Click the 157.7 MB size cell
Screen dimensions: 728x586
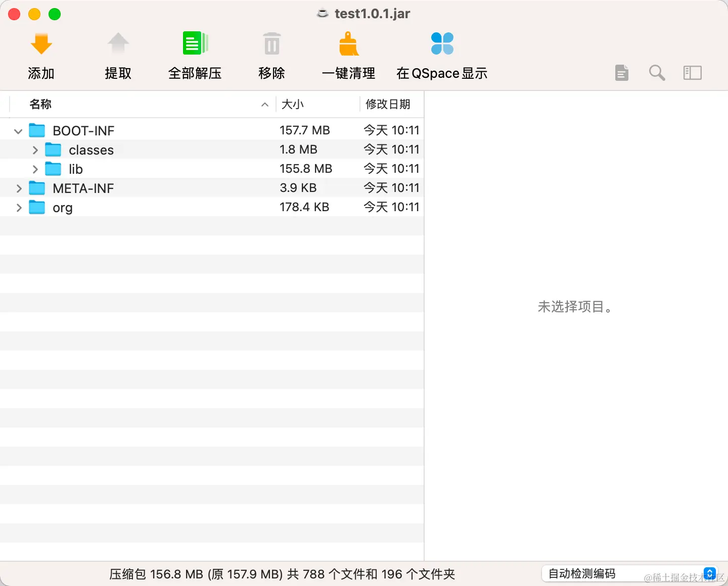point(305,130)
